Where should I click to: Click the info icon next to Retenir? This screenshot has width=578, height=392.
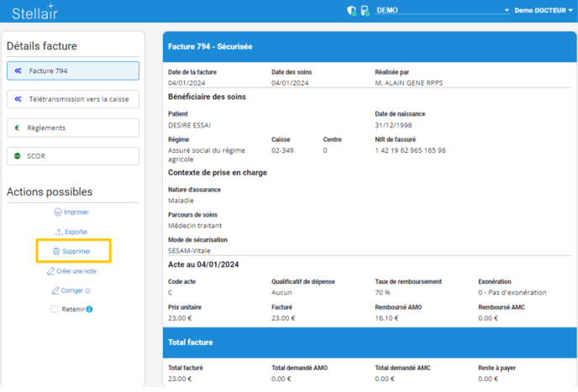click(x=89, y=310)
